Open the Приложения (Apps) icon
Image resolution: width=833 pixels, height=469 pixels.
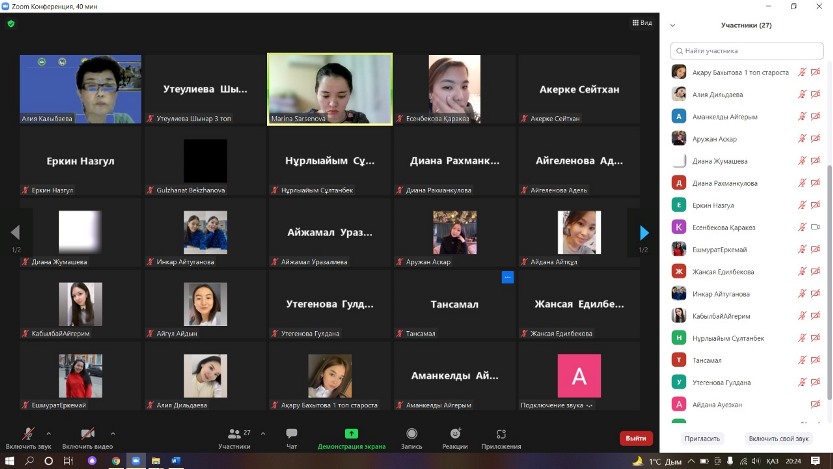tap(501, 436)
